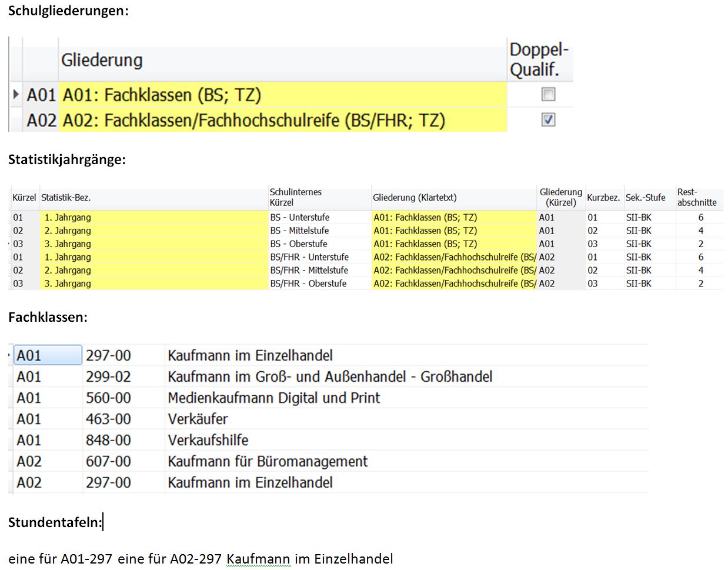The image size is (728, 570).
Task: Click Restabschnitte value 6 in BS - Unterstufe row
Action: [700, 217]
